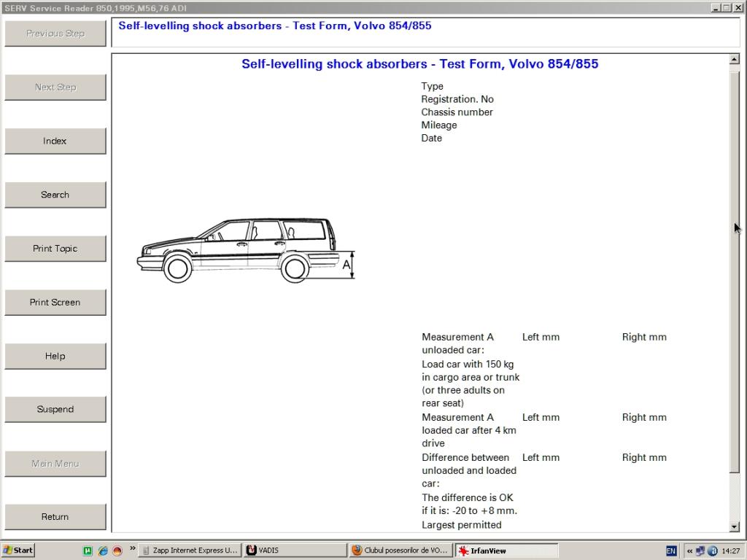Launch Internet Explorer from quick launch
The height and width of the screenshot is (560, 747).
click(103, 551)
